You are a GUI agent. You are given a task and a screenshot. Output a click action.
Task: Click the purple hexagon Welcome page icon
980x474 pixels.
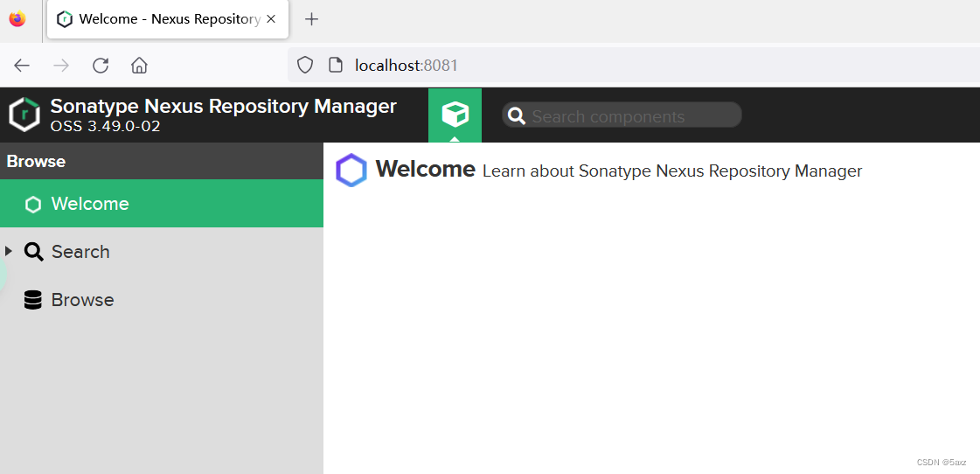tap(351, 170)
